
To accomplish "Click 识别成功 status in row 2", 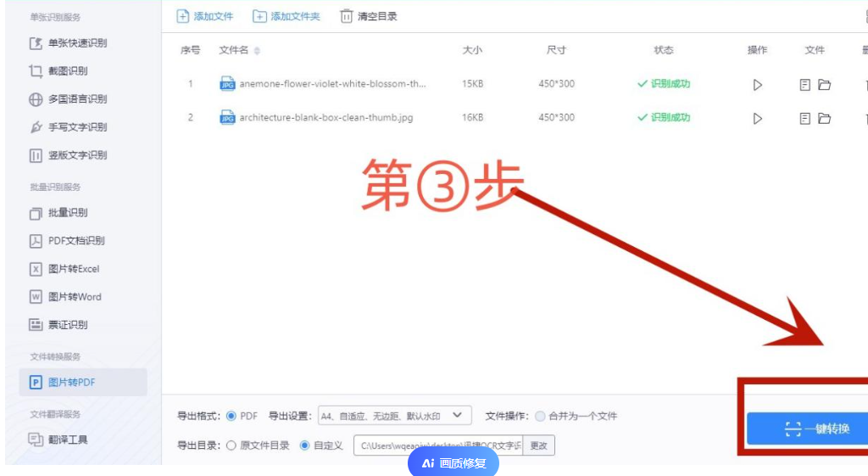I will pyautogui.click(x=664, y=117).
